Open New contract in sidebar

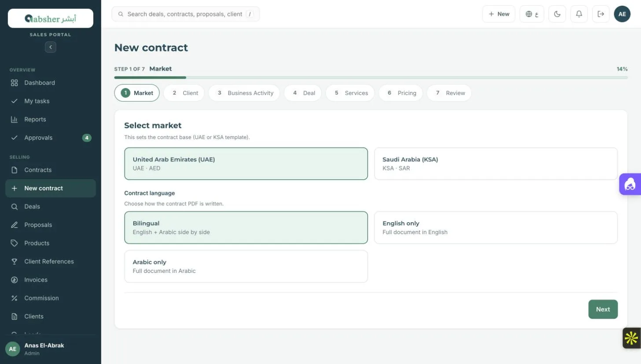click(51, 188)
